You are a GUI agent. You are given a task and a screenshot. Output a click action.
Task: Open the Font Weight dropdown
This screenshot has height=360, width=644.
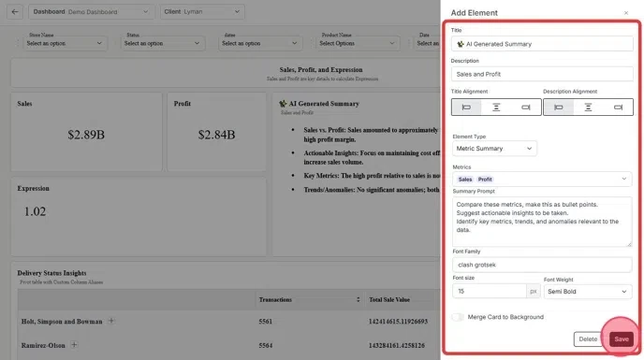click(x=588, y=292)
